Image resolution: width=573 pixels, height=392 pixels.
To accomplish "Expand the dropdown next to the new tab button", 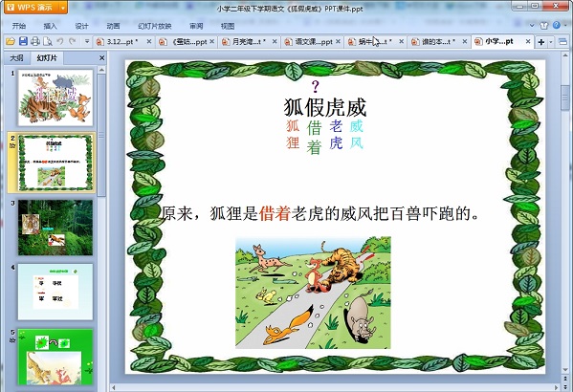I will point(551,42).
